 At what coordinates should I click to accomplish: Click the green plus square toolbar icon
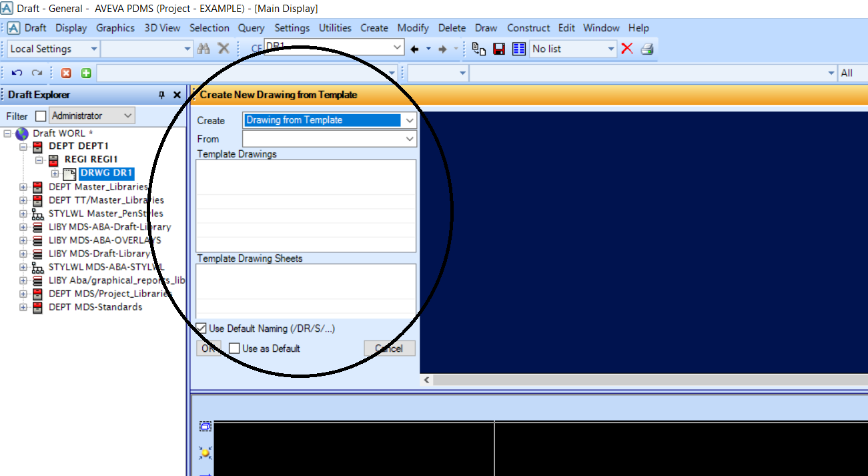[86, 73]
